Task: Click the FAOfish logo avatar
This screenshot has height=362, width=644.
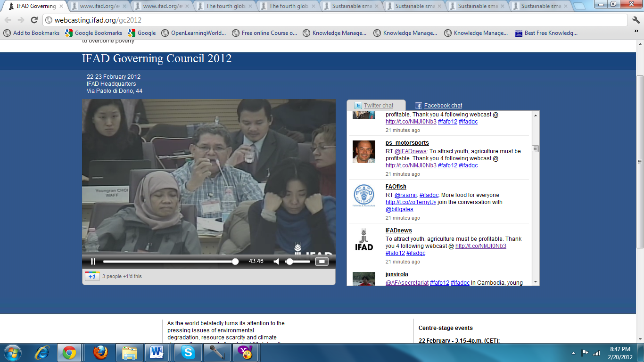Action: 364,196
